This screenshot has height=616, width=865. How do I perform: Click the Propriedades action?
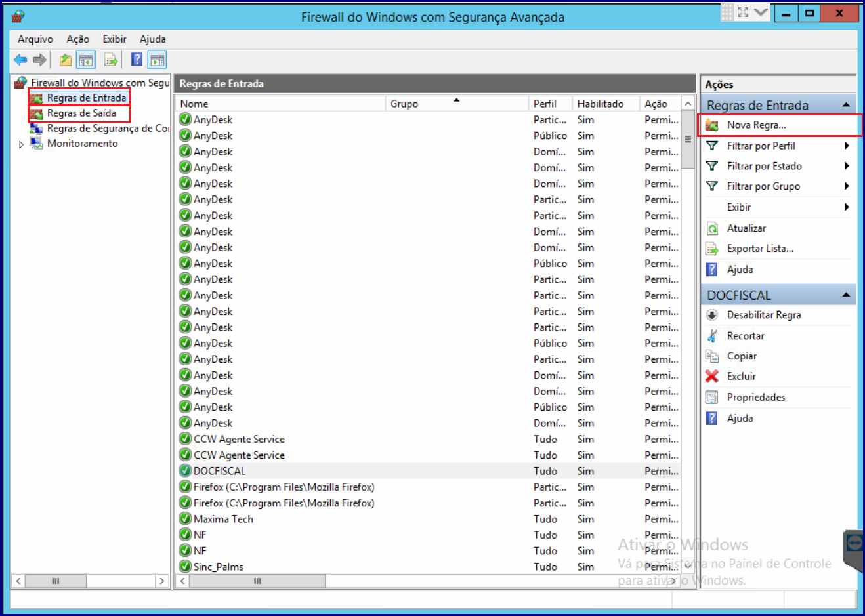(756, 398)
